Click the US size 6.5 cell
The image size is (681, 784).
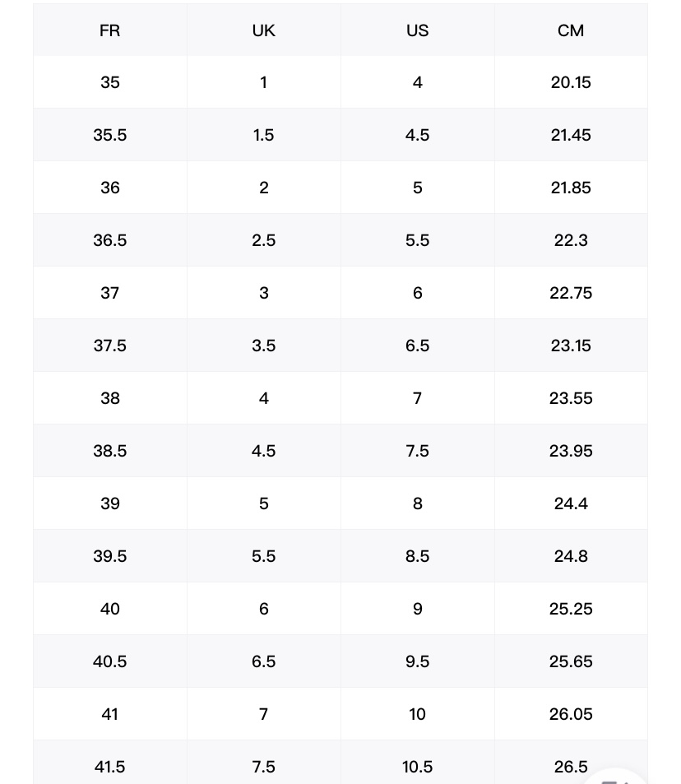pos(417,346)
